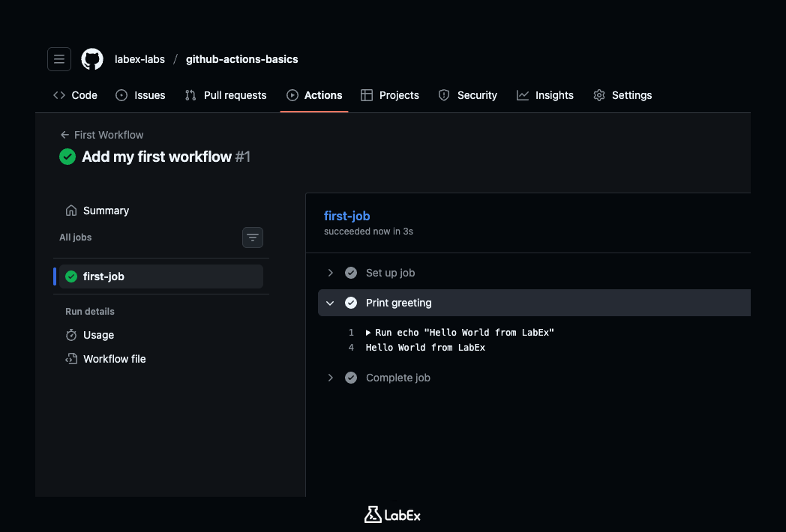Open the github-actions-basics repository link

point(242,59)
